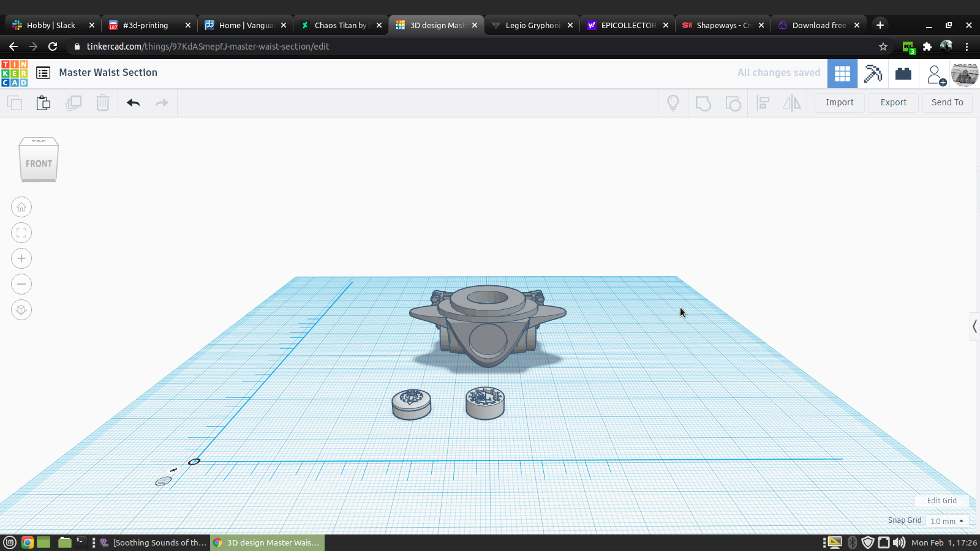Click the FRONT face of view cube
Image resolution: width=980 pixels, height=551 pixels.
point(39,163)
